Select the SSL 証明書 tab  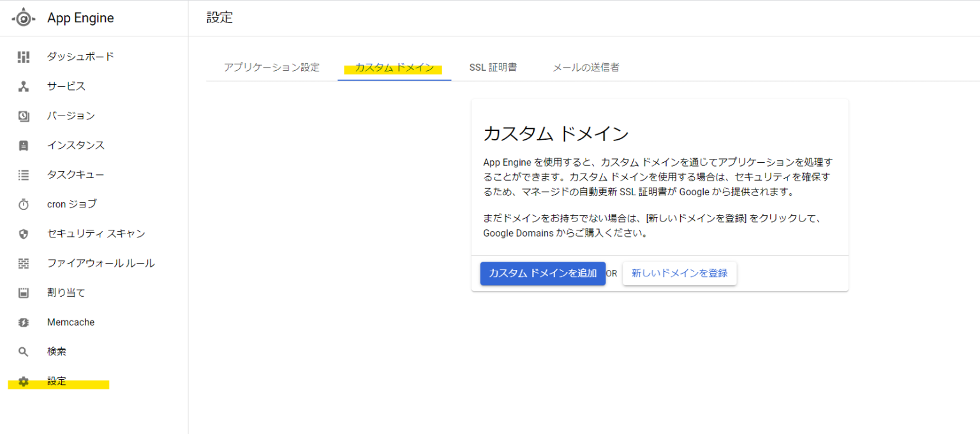[x=494, y=67]
